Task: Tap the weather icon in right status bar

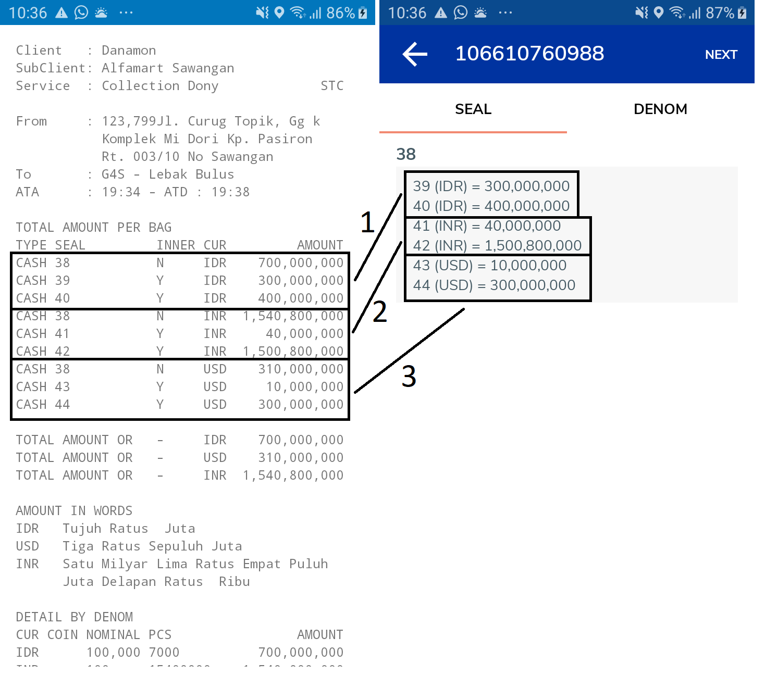Action: 480,12
